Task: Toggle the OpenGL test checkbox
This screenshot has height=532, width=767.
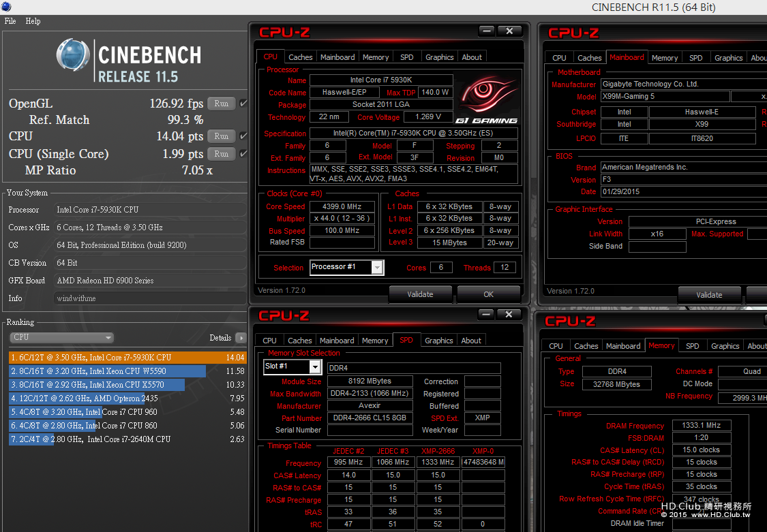Action: pos(243,103)
